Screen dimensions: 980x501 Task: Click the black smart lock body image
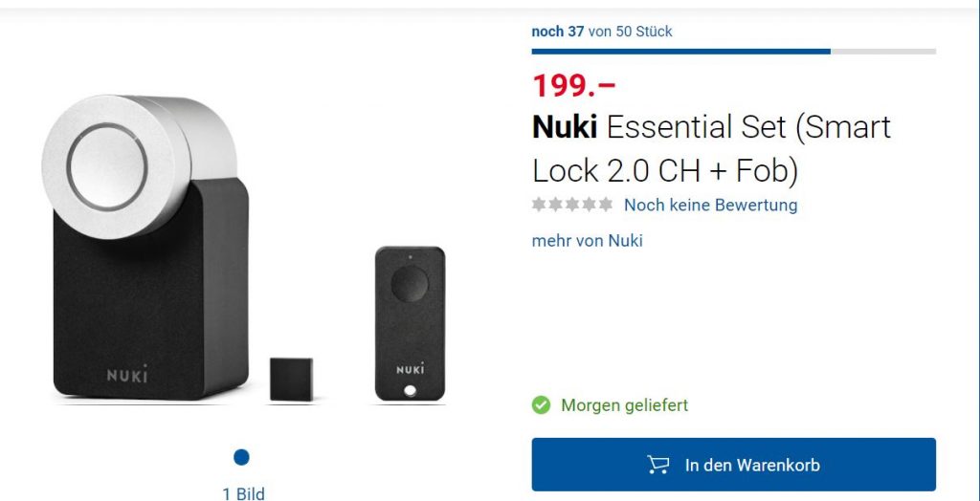[x=144, y=296]
